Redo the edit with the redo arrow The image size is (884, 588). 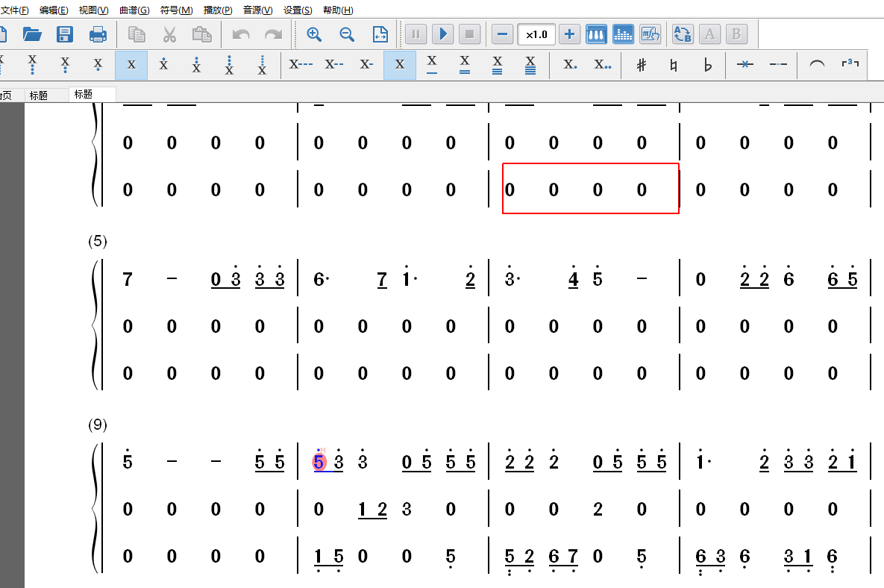point(274,34)
